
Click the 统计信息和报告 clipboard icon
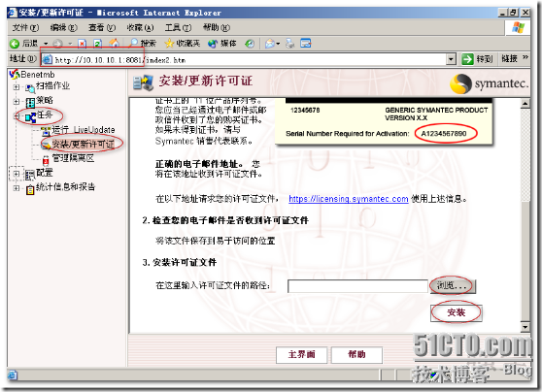click(x=30, y=189)
